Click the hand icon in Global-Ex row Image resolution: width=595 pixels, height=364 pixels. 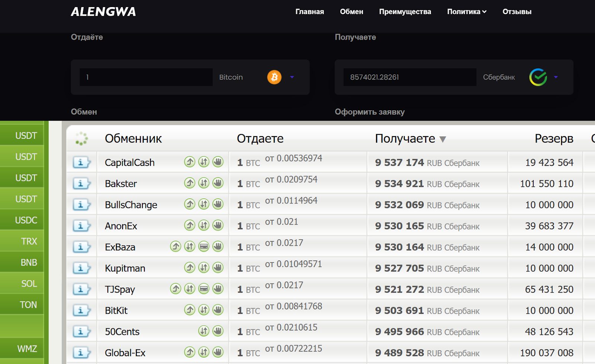218,352
